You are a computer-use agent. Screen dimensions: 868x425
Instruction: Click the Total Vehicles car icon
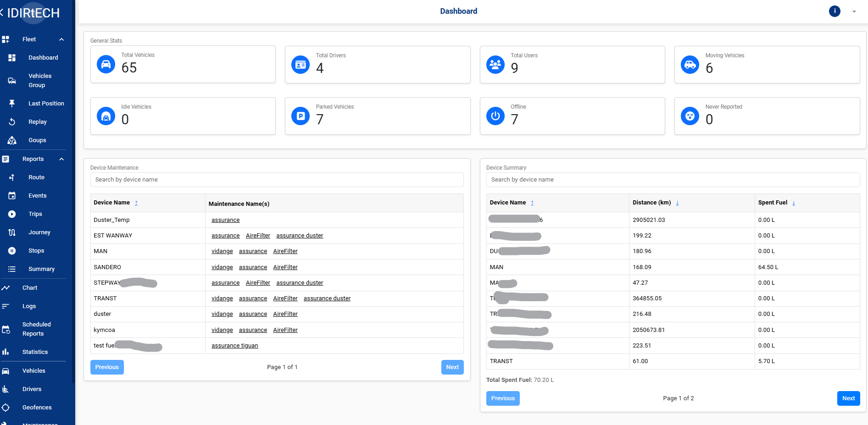(x=106, y=64)
